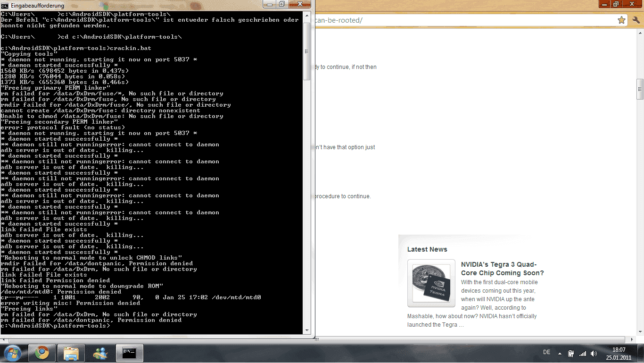Click the Chrome address bar URL
The height and width of the screenshot is (363, 644).
[x=339, y=20]
